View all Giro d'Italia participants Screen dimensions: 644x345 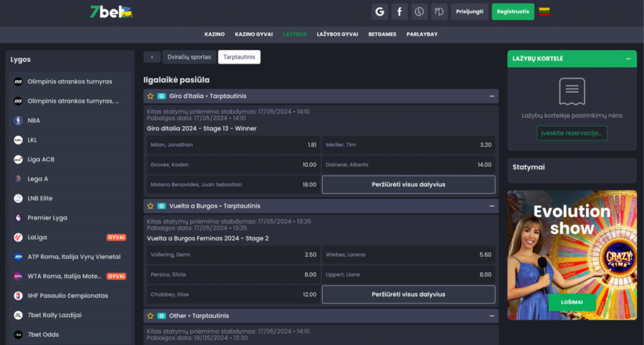click(x=408, y=184)
